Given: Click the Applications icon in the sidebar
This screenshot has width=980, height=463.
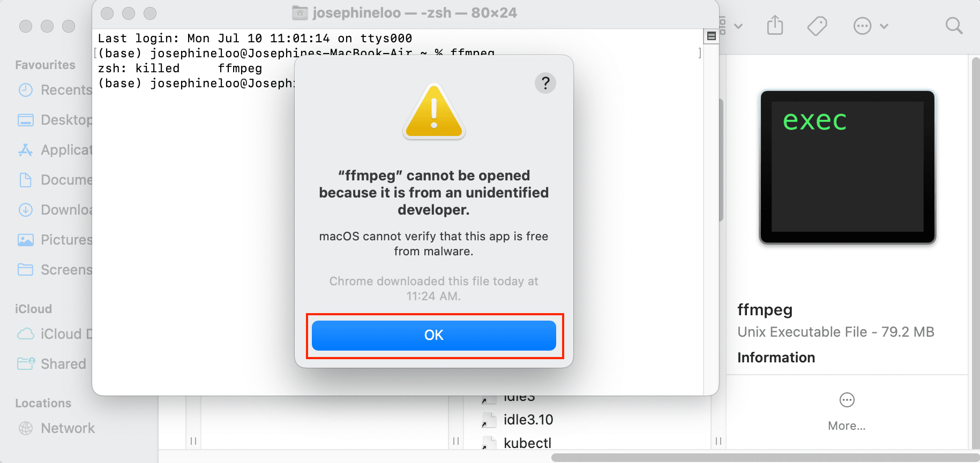Looking at the screenshot, I should 26,150.
